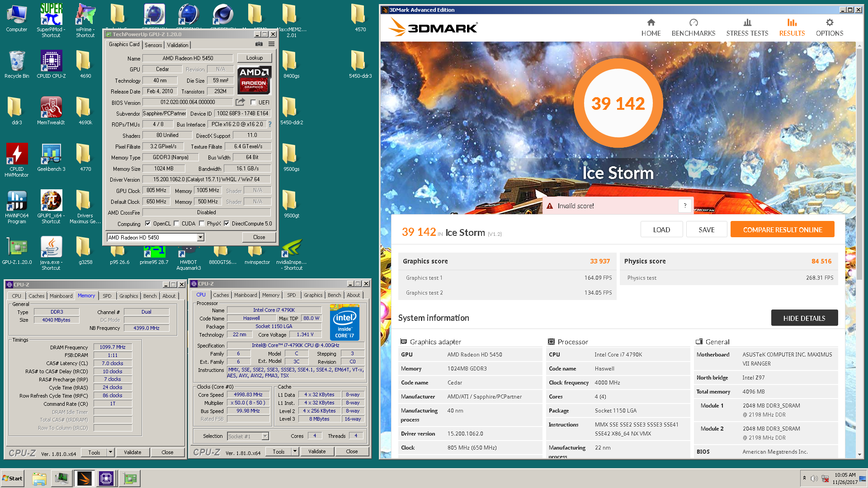Show hidden tray icons arrow
The width and height of the screenshot is (868, 488).
[x=804, y=478]
